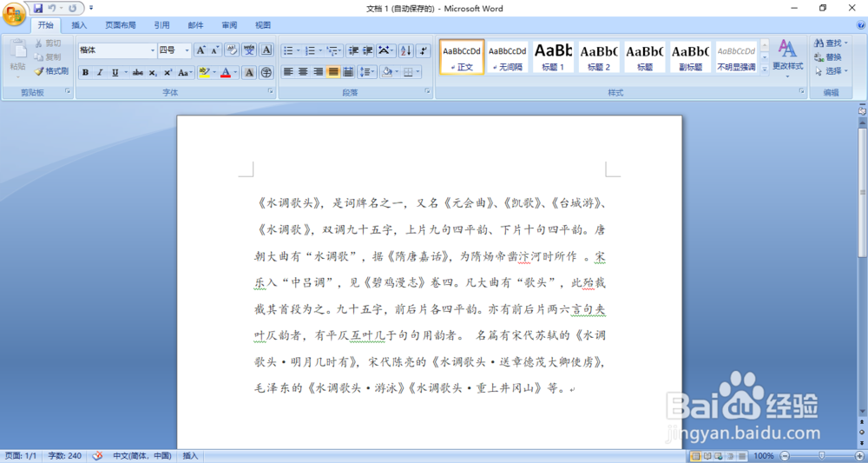Viewport: 868px width, 463px height.
Task: Apply yellow text highlight color
Action: [203, 73]
